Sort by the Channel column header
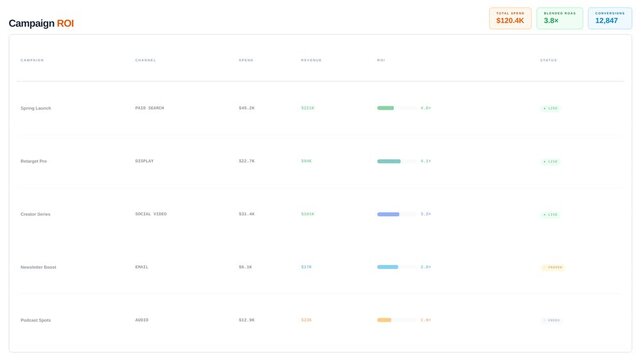The image size is (641, 360). tap(146, 60)
